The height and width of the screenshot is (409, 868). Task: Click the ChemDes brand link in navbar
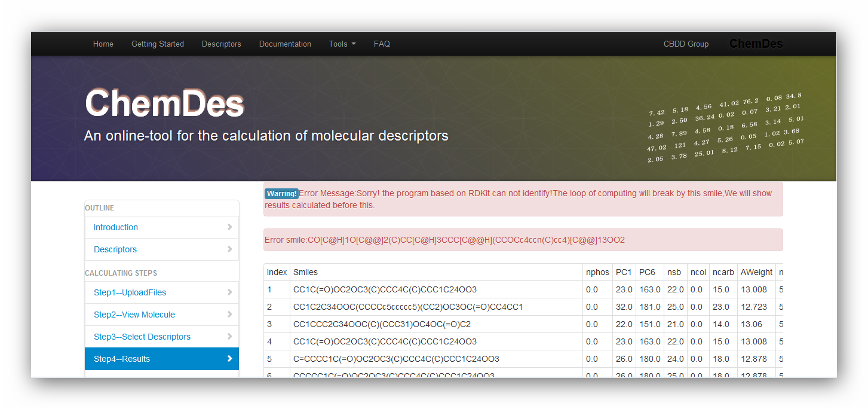(x=756, y=44)
